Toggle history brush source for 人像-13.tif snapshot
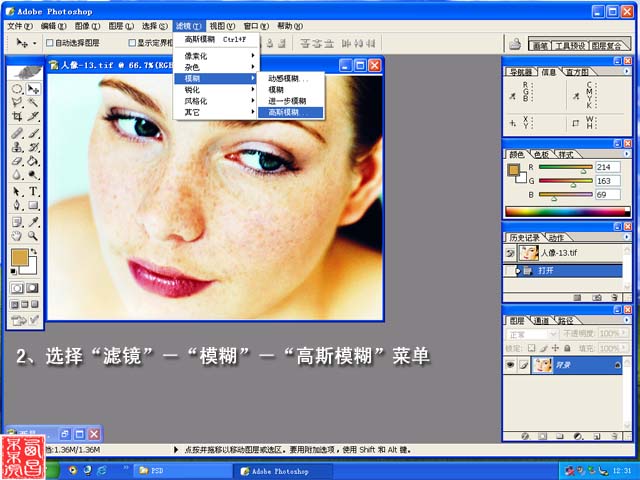This screenshot has width=640, height=480. point(510,253)
